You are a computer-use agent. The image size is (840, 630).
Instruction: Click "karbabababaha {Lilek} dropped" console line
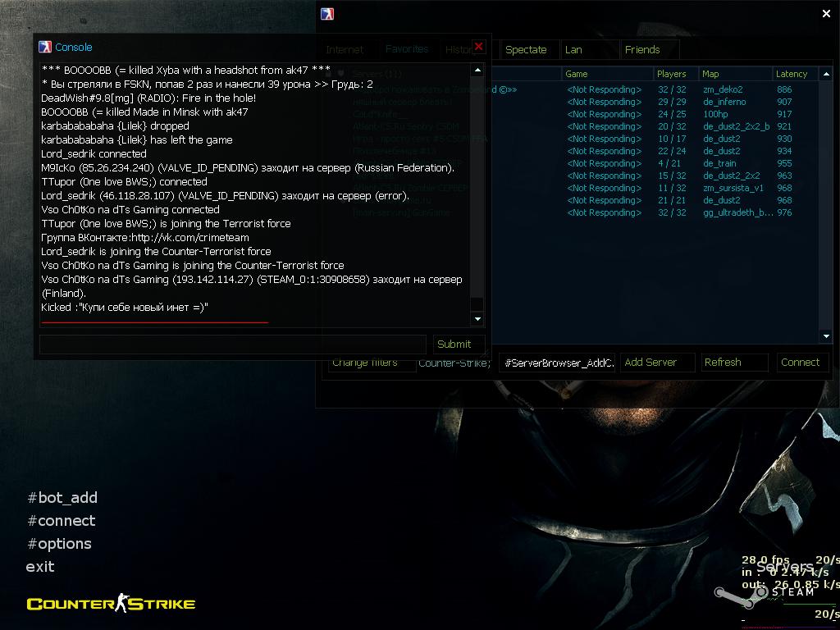coord(115,126)
